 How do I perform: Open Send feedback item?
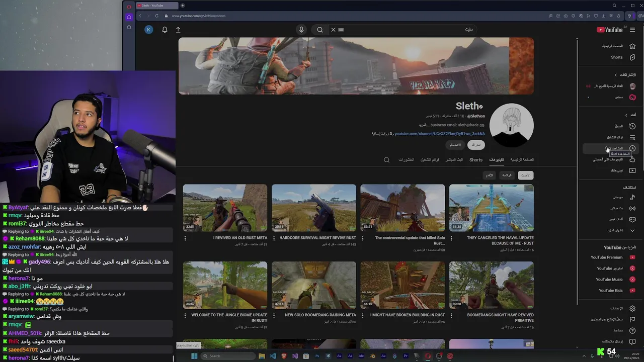pos(618,341)
